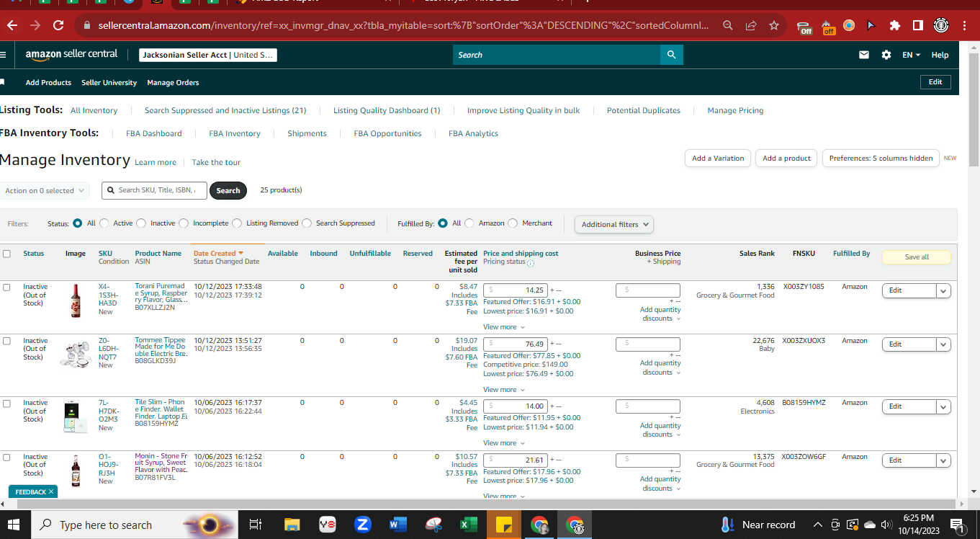
Task: Open the EN language dropdown
Action: 911,55
